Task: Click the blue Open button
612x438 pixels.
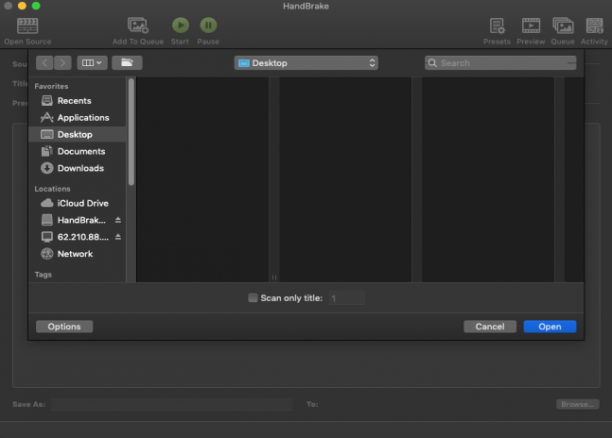Action: [550, 326]
